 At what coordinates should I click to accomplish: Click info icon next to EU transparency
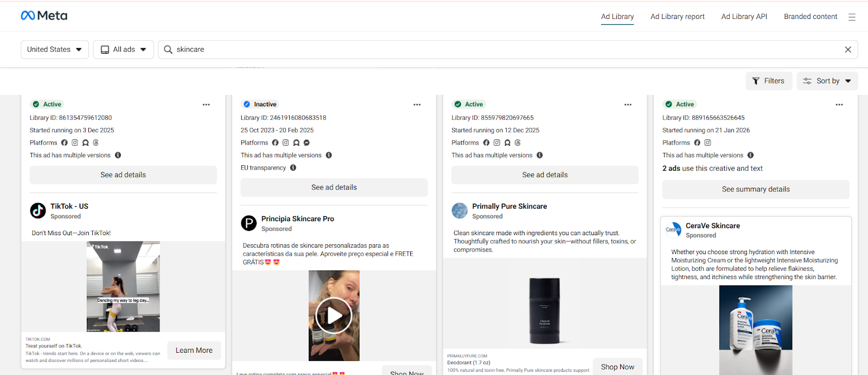(x=293, y=167)
